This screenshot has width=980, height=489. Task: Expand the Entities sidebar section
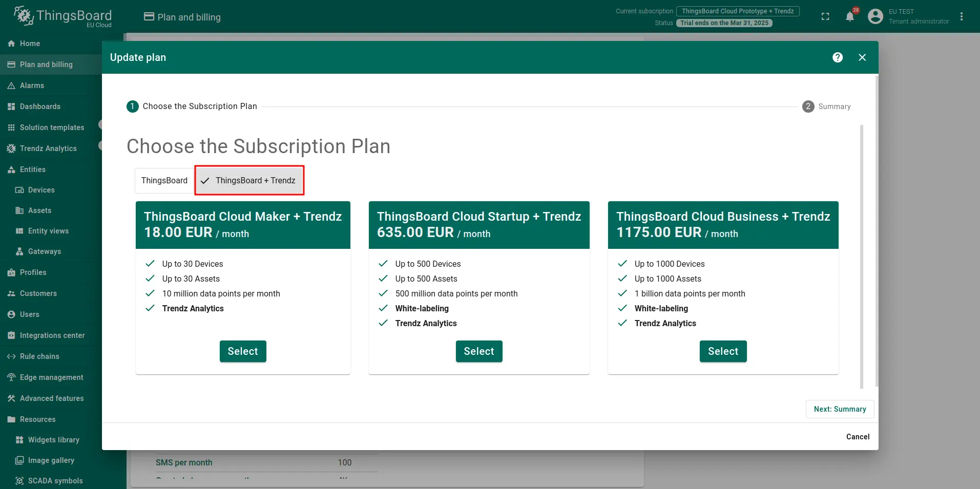pos(33,169)
